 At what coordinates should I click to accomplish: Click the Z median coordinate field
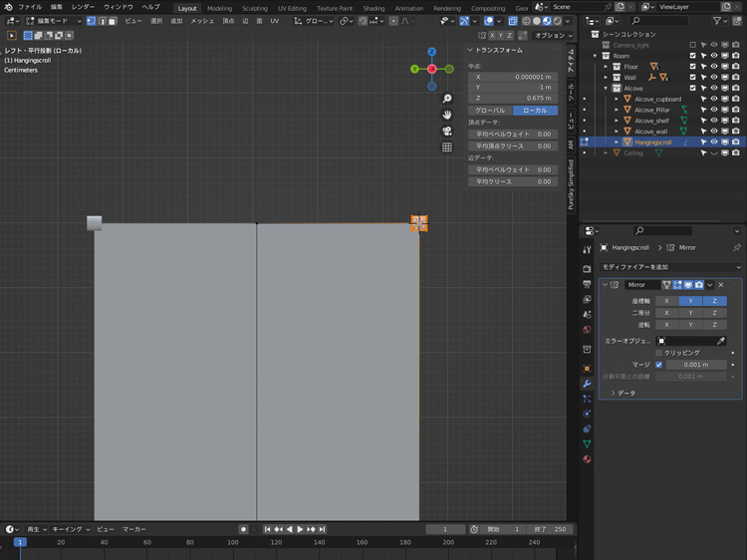[x=513, y=99]
